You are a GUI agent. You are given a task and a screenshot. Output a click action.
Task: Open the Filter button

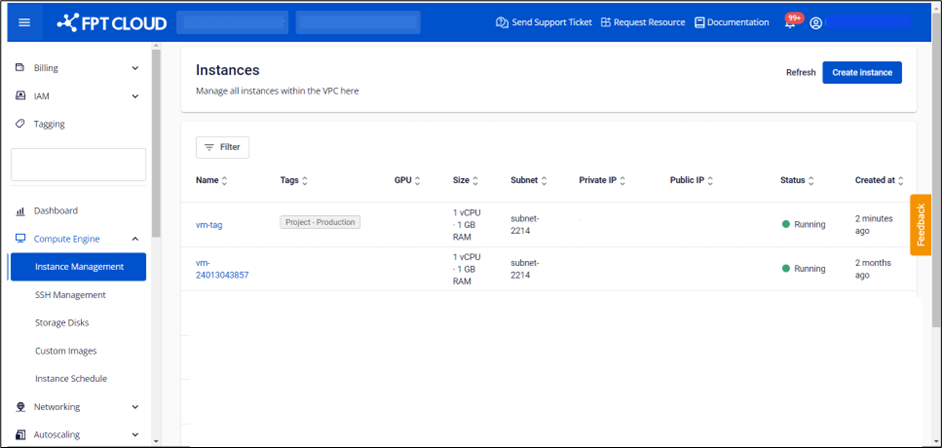pos(222,147)
